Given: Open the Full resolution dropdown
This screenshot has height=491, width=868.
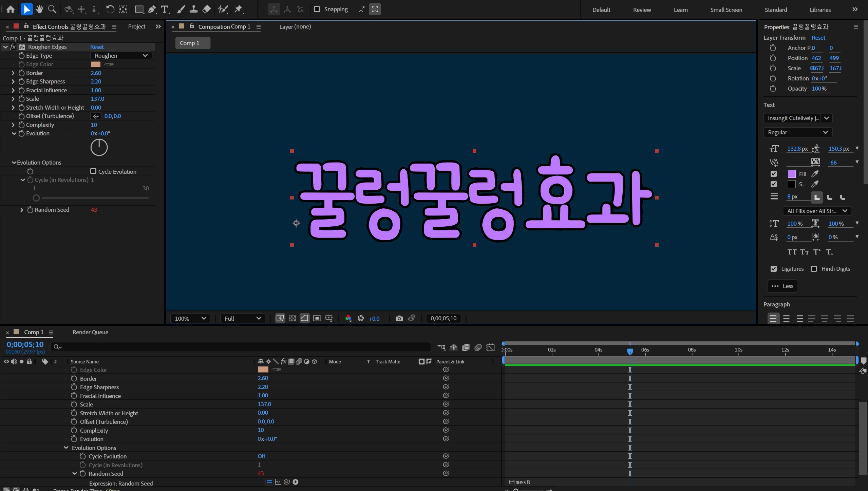Looking at the screenshot, I should point(242,318).
